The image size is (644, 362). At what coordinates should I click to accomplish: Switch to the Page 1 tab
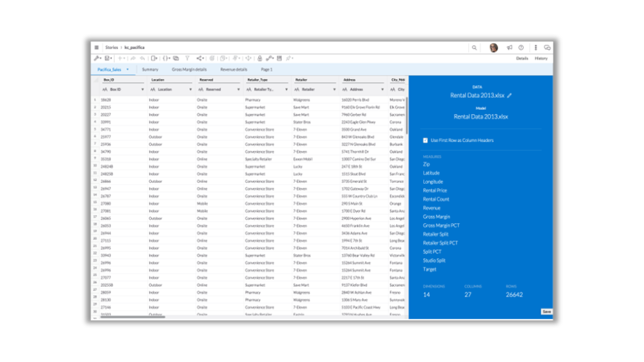[266, 69]
